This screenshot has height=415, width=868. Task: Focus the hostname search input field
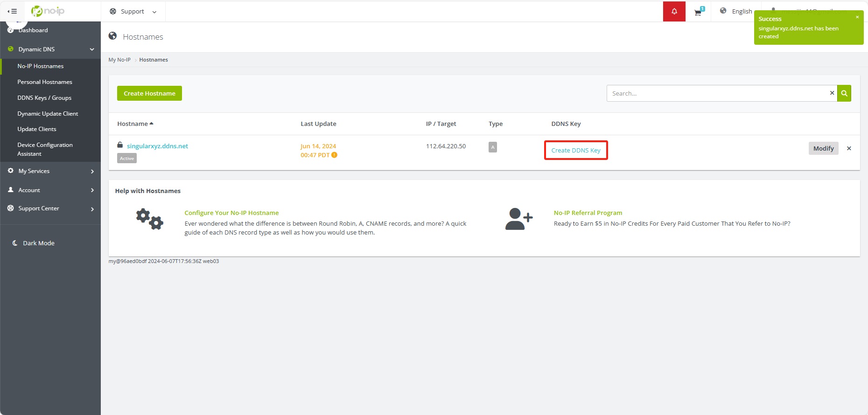716,93
